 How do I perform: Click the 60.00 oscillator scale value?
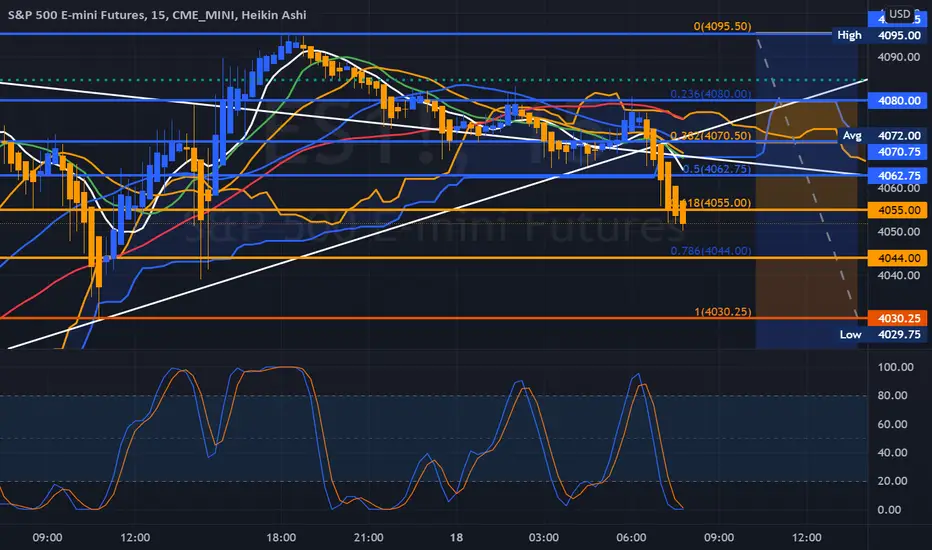point(893,424)
